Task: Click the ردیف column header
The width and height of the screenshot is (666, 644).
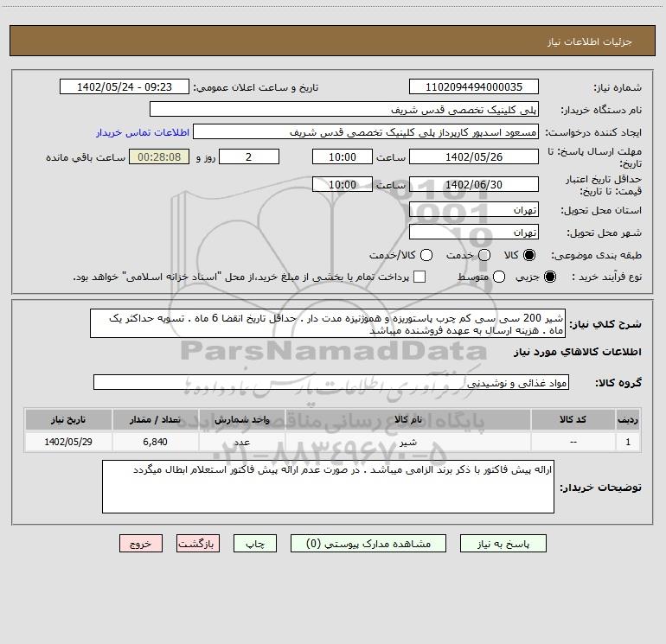Action: [628, 419]
